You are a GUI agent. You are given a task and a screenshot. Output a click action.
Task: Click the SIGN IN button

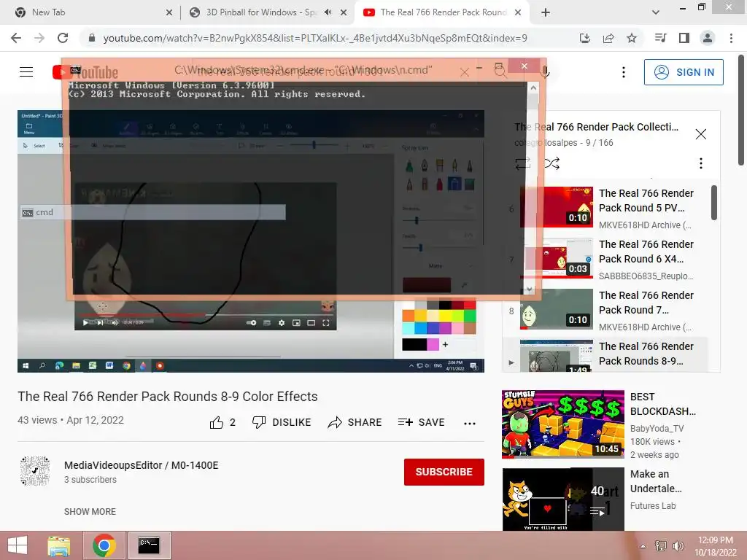pyautogui.click(x=684, y=72)
